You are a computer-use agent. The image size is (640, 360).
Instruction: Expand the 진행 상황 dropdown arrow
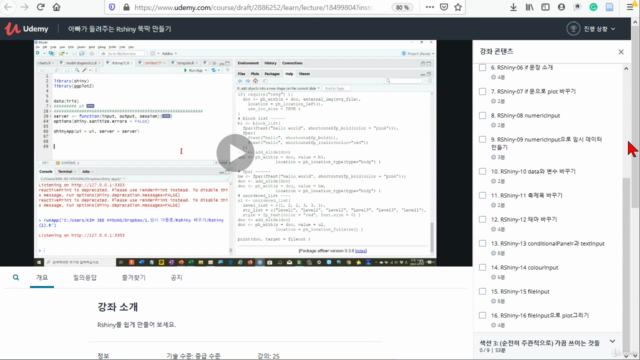coord(613,29)
